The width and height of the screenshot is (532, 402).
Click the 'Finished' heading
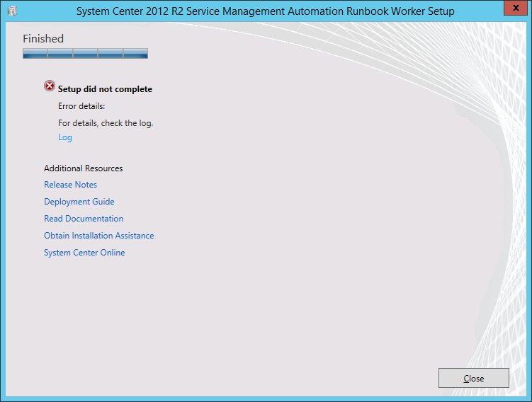43,39
